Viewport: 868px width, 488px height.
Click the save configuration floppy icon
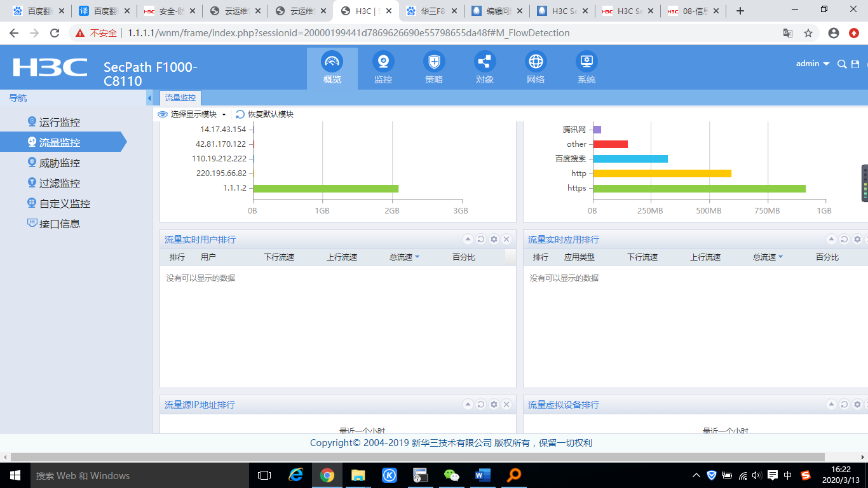(855, 64)
